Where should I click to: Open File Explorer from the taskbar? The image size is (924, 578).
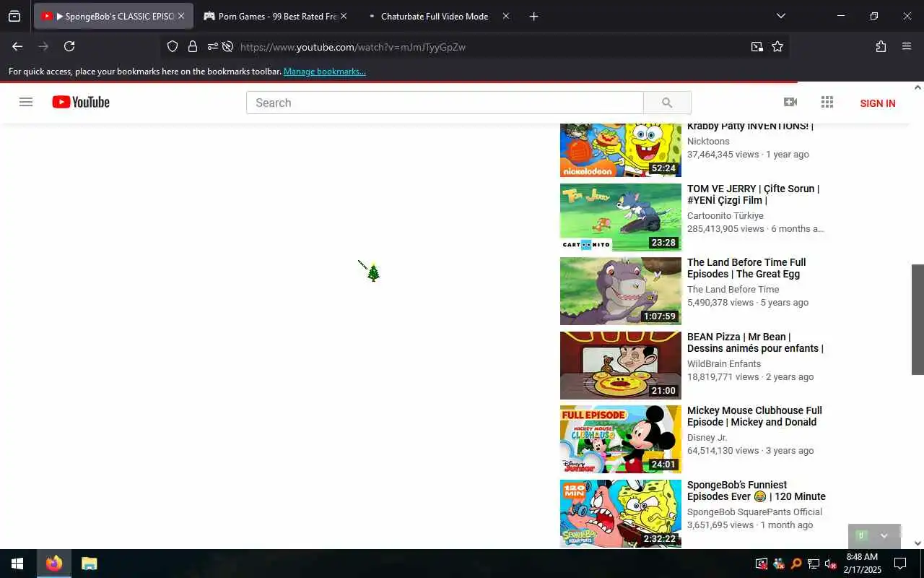point(89,564)
